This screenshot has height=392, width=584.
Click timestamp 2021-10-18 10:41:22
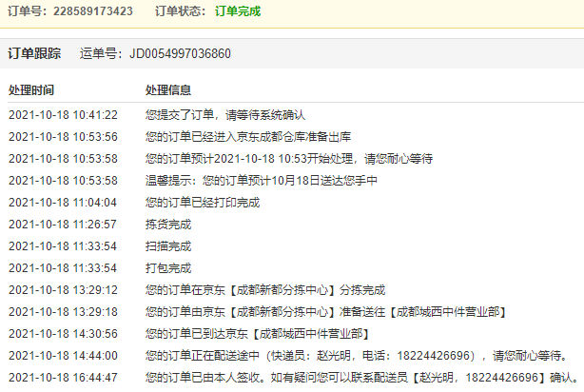point(63,115)
